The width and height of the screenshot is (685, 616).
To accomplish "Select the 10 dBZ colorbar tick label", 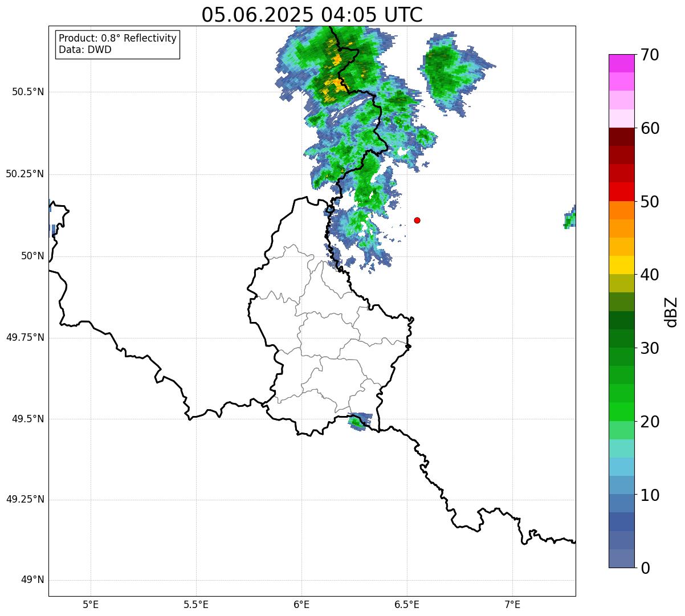I will (x=650, y=495).
